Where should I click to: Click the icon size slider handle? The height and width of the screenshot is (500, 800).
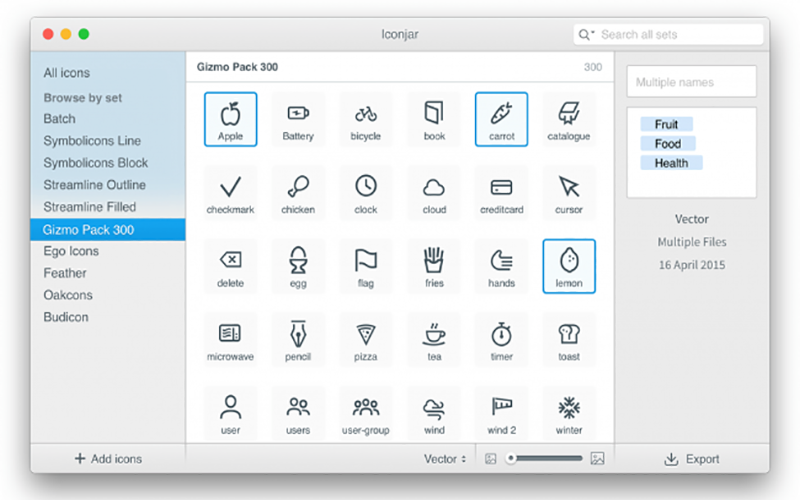point(511,459)
